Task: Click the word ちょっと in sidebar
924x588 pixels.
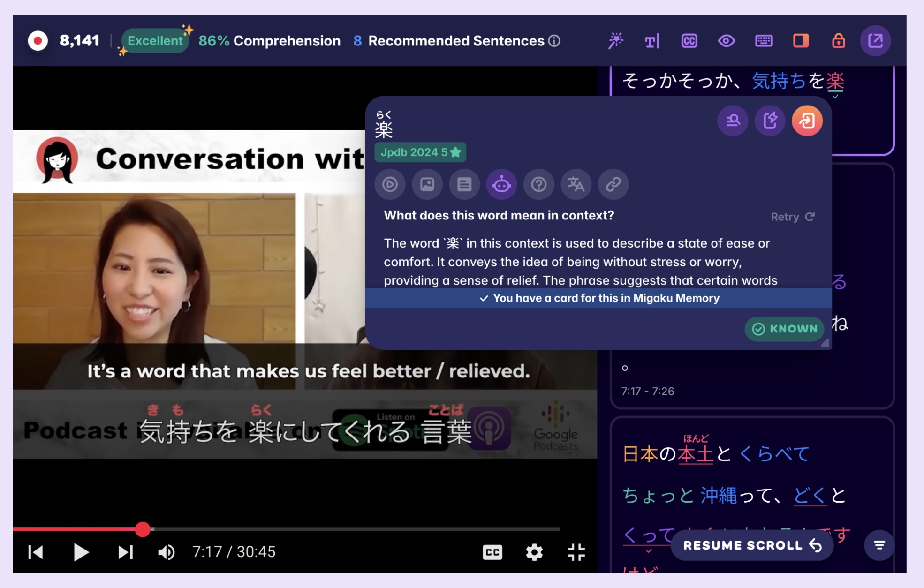Action: pyautogui.click(x=659, y=495)
